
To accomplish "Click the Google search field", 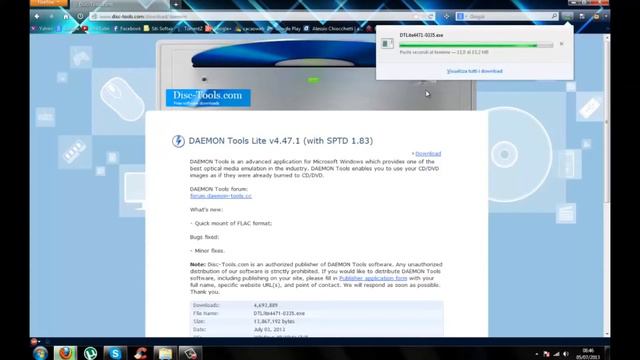I will (x=508, y=16).
